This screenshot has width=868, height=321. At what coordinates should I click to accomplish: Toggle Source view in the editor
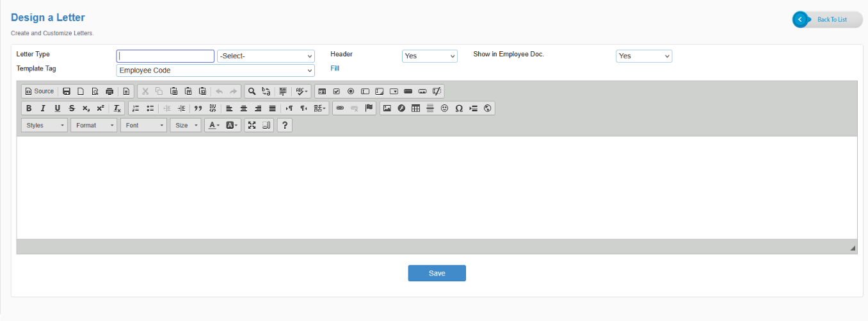40,92
